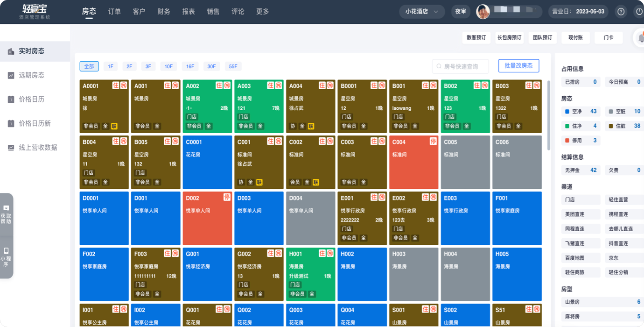Click the 远期房态 chart icon in sidebar
Image resolution: width=644 pixels, height=327 pixels.
tap(11, 75)
